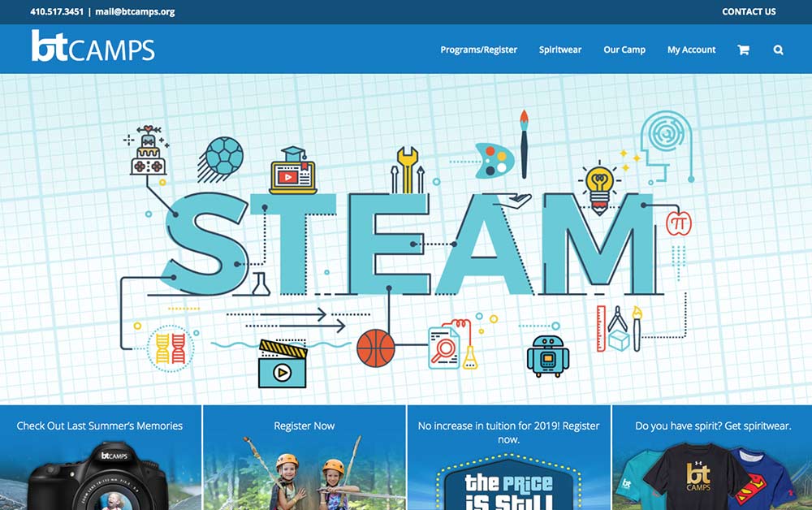Click the laptop with graduation cap icon
This screenshot has height=510, width=812.
point(292,171)
